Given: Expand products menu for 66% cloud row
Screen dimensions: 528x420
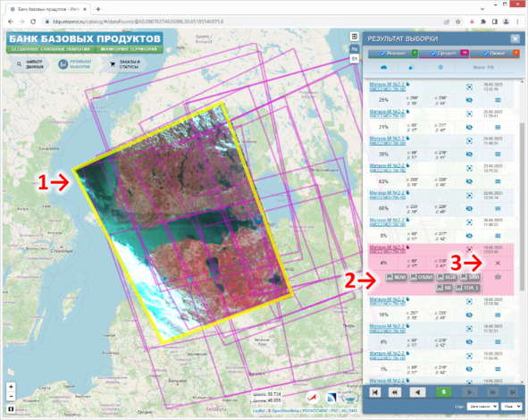Looking at the screenshot, I should point(498,208).
